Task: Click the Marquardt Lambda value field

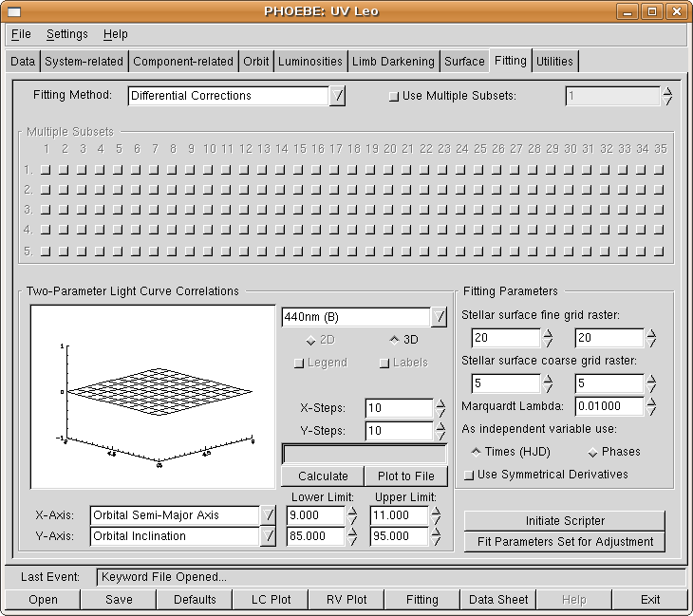Action: click(609, 406)
